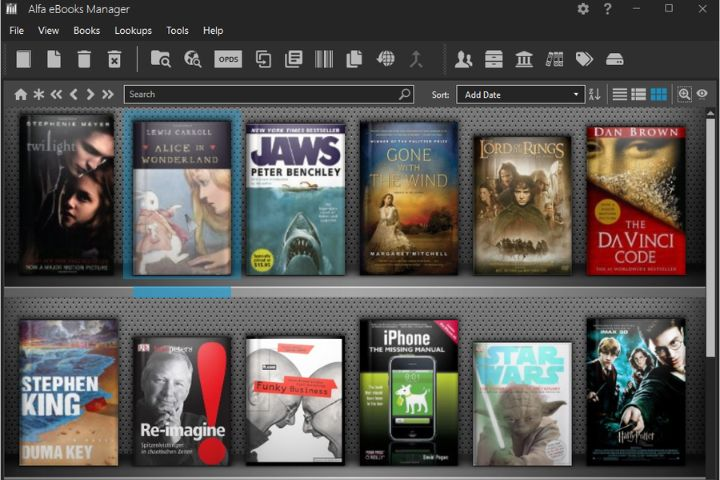
Task: Open the scan folder search icon
Action: pos(161,59)
